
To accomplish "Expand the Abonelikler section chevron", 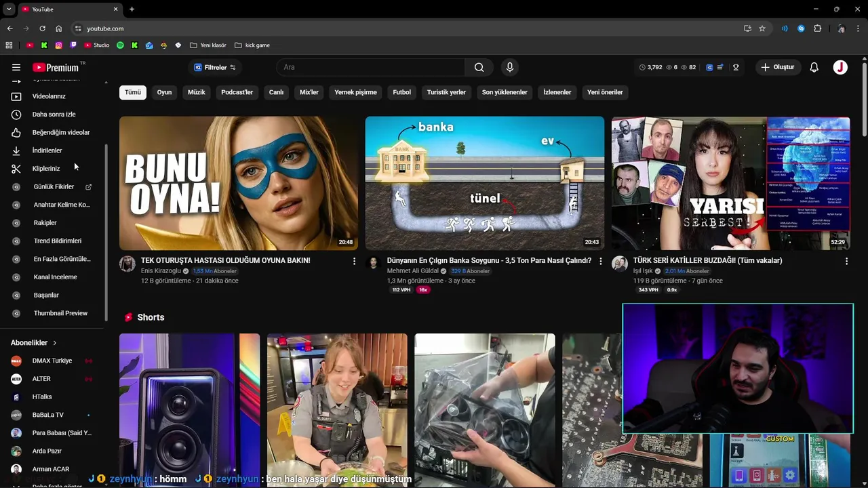I will coord(55,343).
